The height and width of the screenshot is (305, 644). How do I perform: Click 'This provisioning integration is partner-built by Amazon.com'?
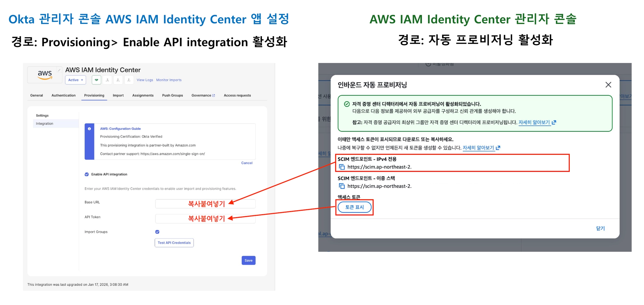tap(148, 145)
